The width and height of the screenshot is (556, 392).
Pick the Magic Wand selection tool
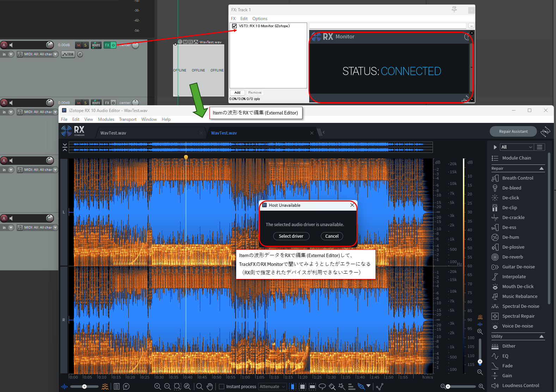tap(342, 386)
